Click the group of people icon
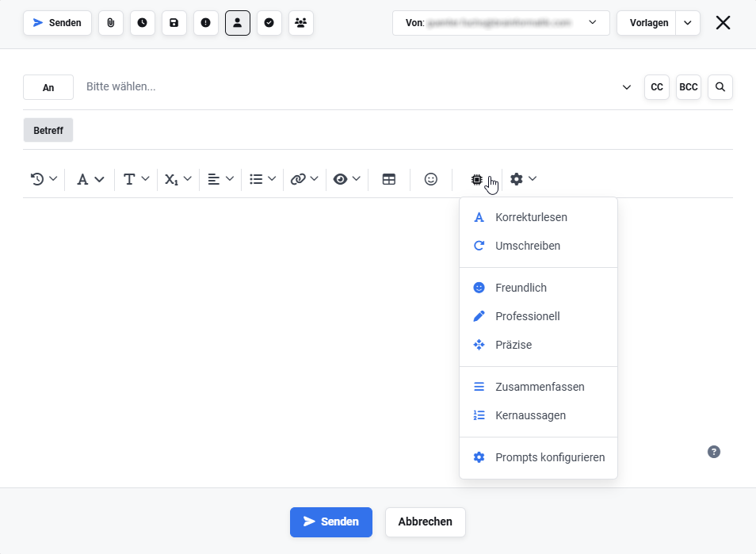This screenshot has height=554, width=756. click(x=301, y=23)
